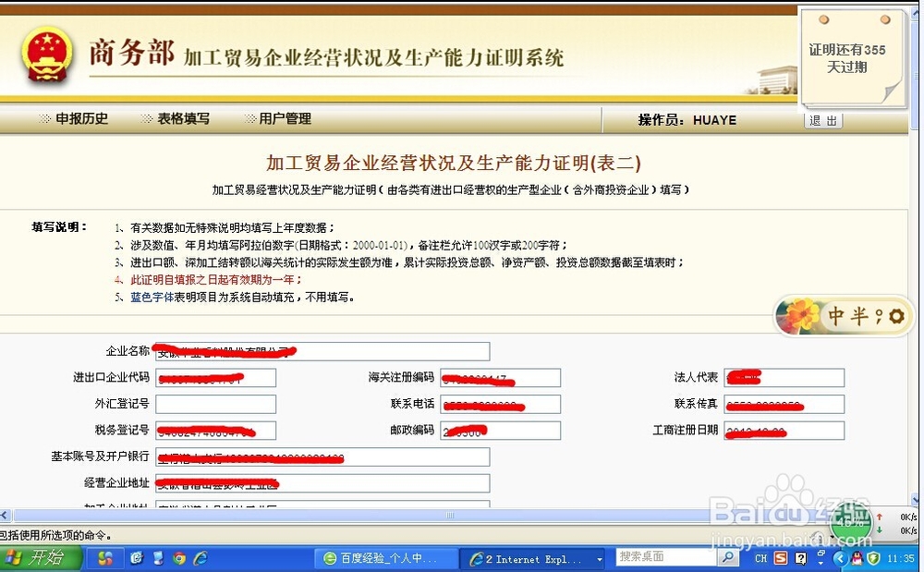Click the 蓝色字体 blue text in instructions
924x572 pixels.
point(152,297)
